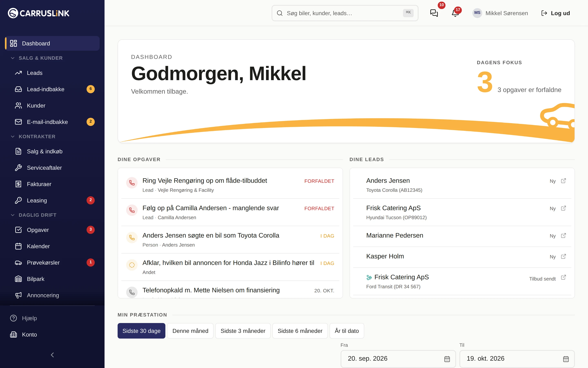
Task: Click into the search field
Action: [345, 13]
